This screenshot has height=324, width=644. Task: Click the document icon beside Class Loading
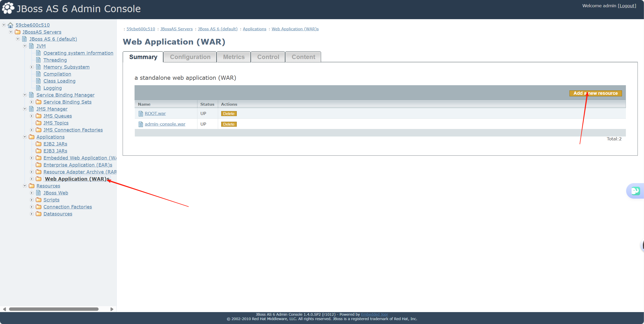click(x=39, y=81)
